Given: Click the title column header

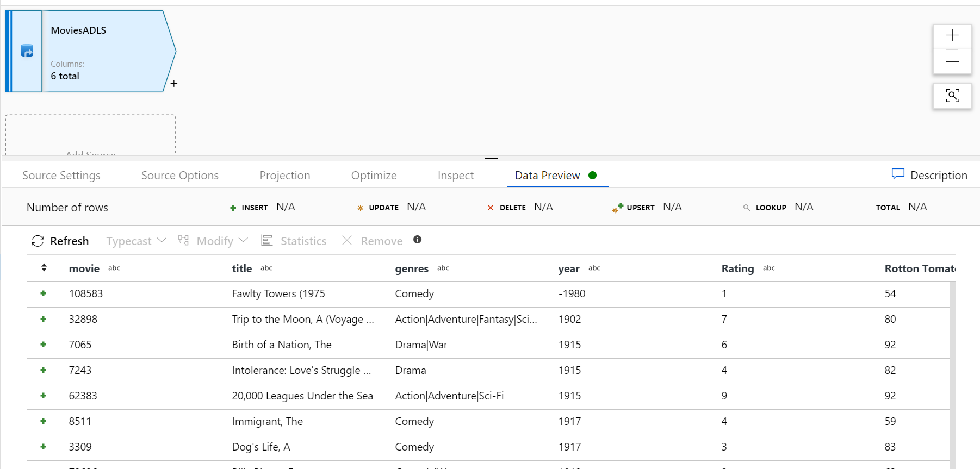Looking at the screenshot, I should pyautogui.click(x=242, y=268).
